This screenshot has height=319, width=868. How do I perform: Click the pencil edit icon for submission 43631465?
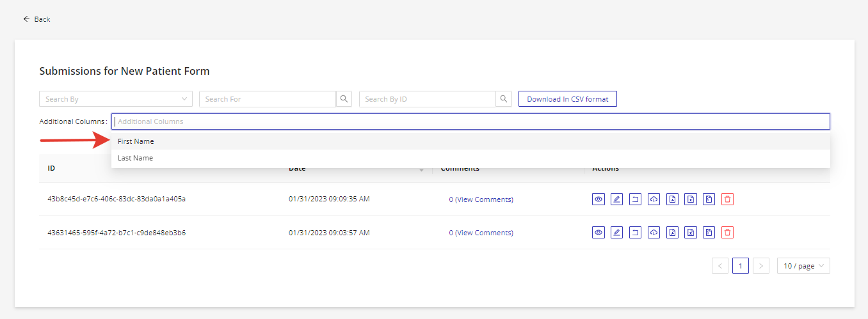point(616,233)
